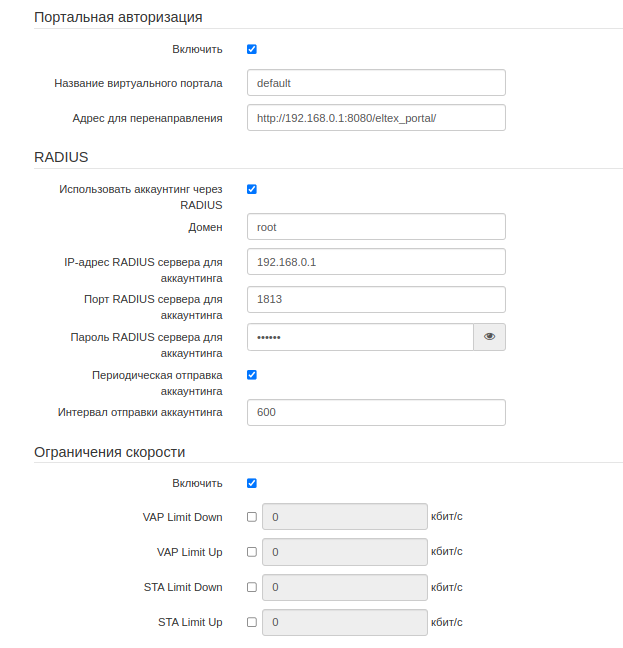The width and height of the screenshot is (623, 648).
Task: Click the STA Limit Down value field
Action: click(x=345, y=587)
